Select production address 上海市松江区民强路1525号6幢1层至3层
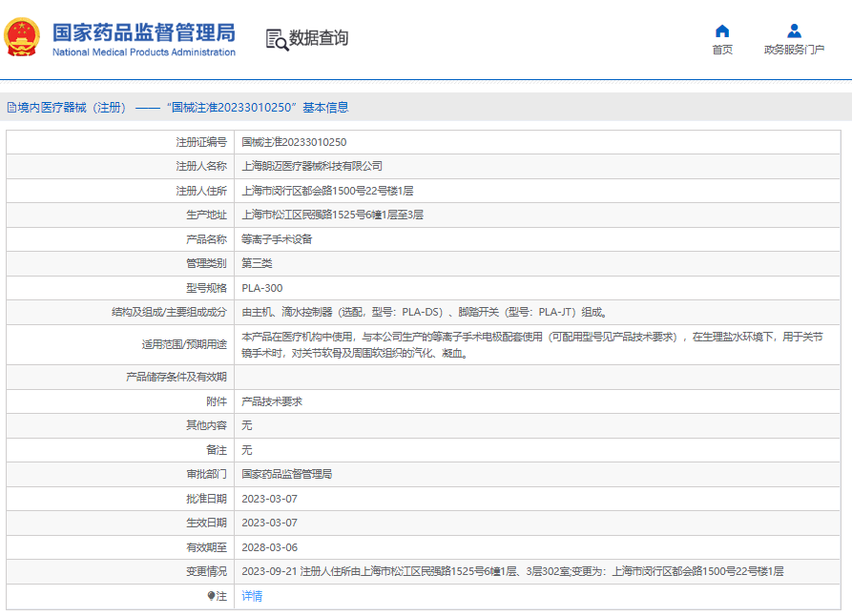This screenshot has height=616, width=852. pos(333,215)
